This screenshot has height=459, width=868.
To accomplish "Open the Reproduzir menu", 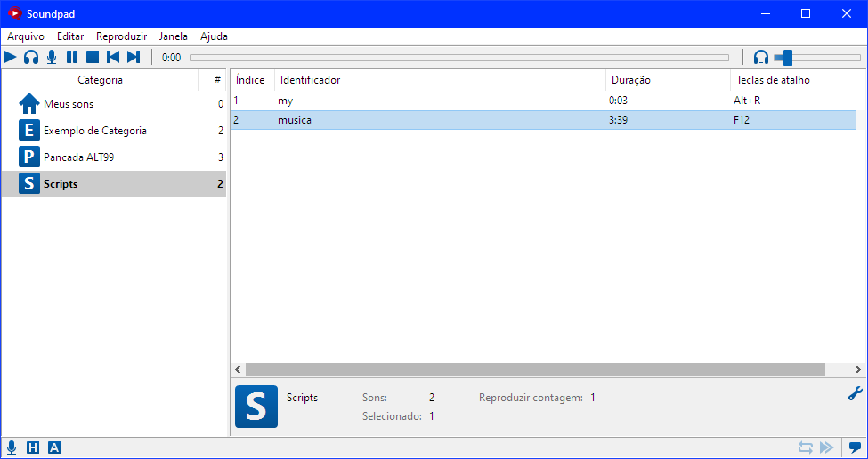I will click(x=121, y=36).
